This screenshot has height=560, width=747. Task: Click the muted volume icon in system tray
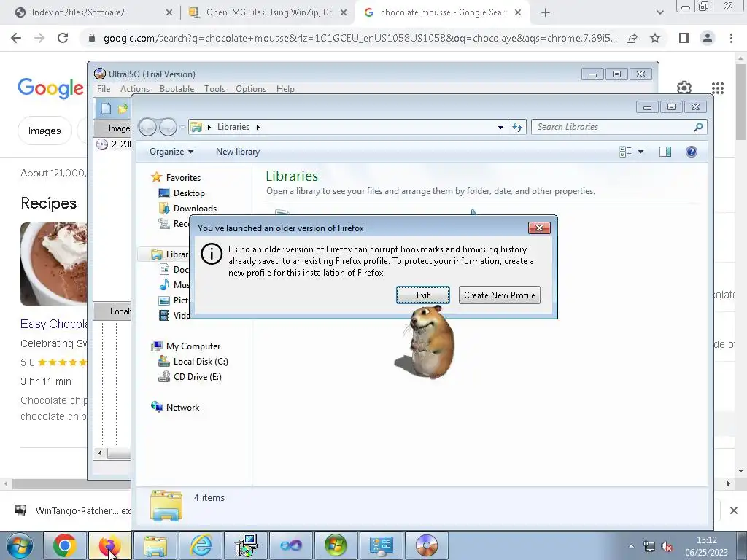(x=667, y=546)
